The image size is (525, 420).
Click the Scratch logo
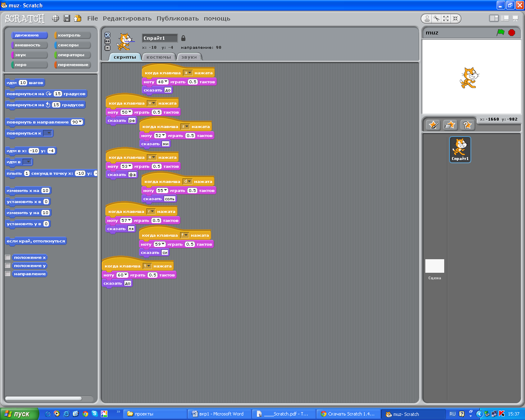pos(25,18)
